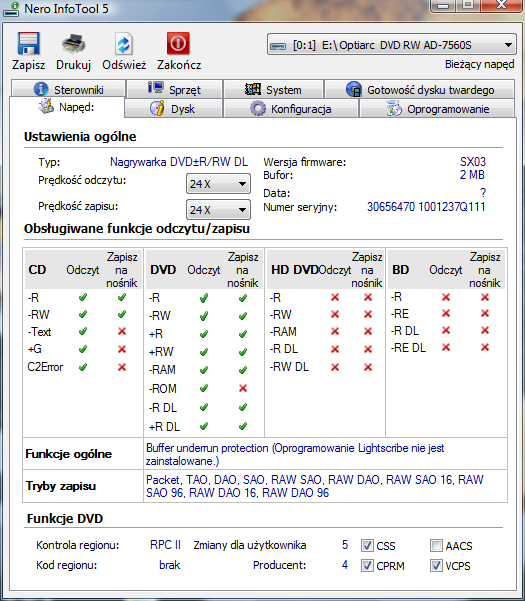
Task: Click green check for CD -R Odczyt
Action: click(x=83, y=297)
